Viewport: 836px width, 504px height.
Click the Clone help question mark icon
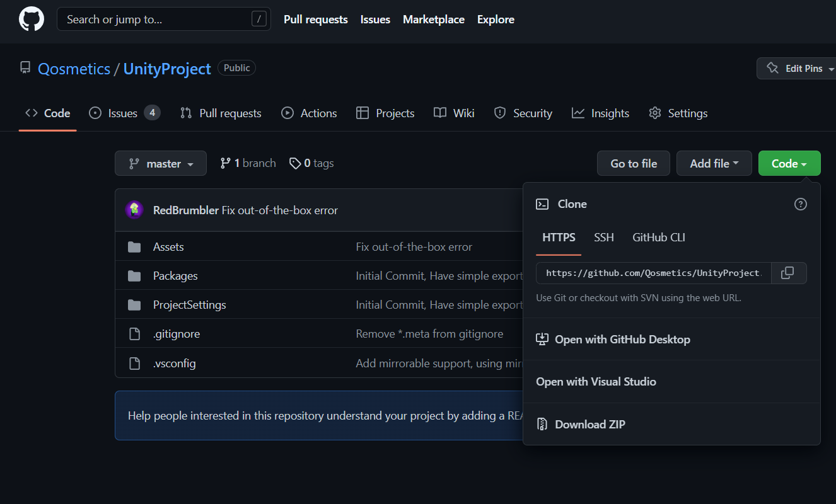point(801,204)
